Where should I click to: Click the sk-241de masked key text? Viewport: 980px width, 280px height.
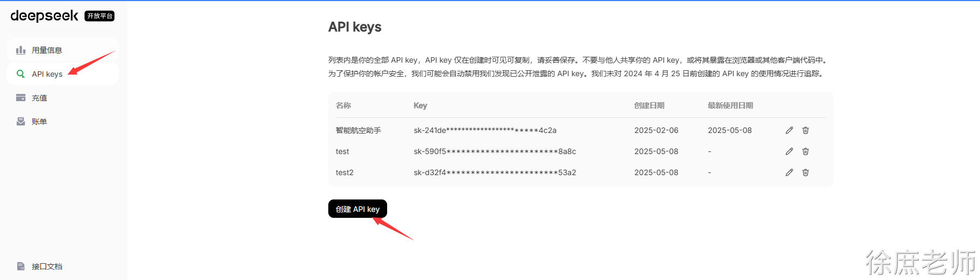pos(485,130)
